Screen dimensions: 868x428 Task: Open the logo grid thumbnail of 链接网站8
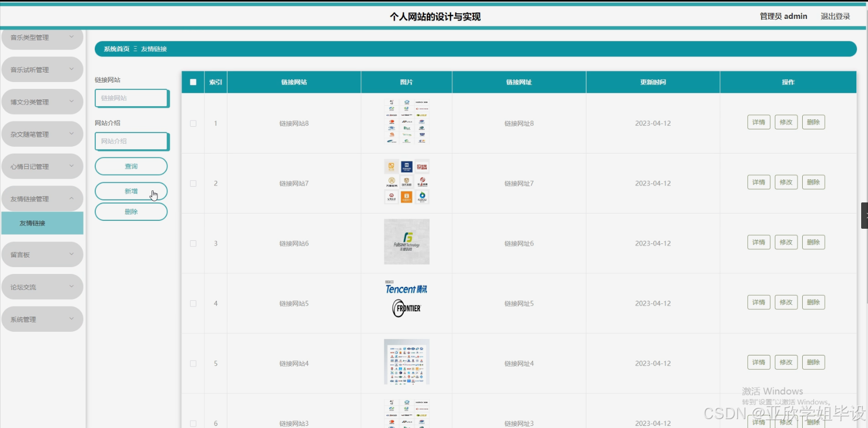coord(407,121)
